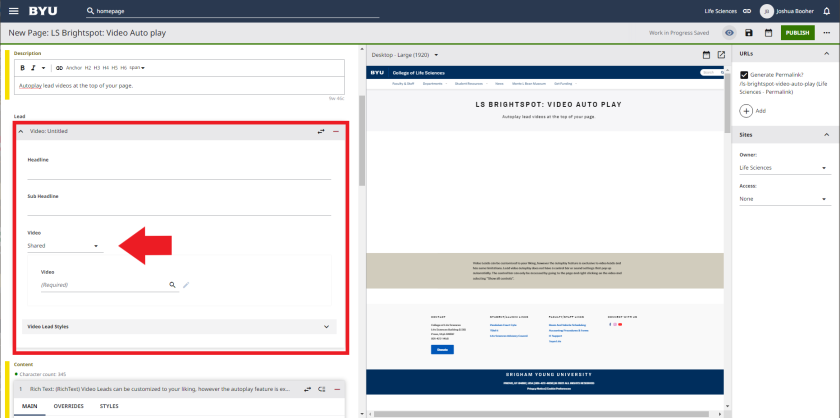Open the notifications bell

pos(826,11)
